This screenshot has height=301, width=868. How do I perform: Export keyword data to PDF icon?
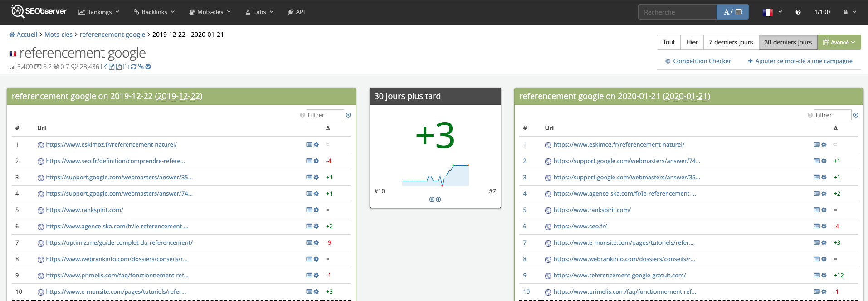(x=119, y=67)
